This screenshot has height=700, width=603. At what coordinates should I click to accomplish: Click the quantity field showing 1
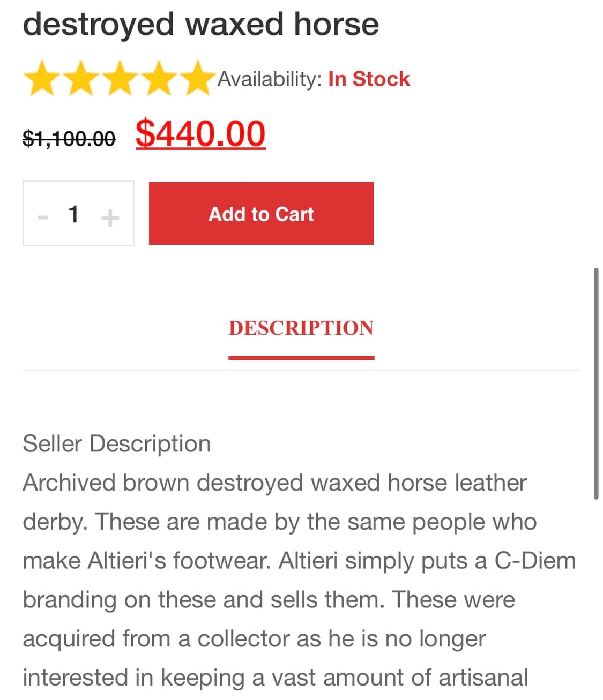74,214
